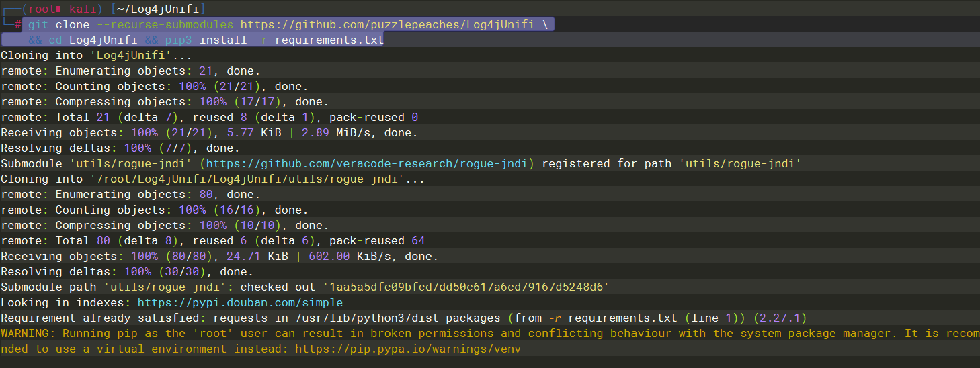Click 'Enumerating objects: 80, done.' line

click(x=130, y=195)
